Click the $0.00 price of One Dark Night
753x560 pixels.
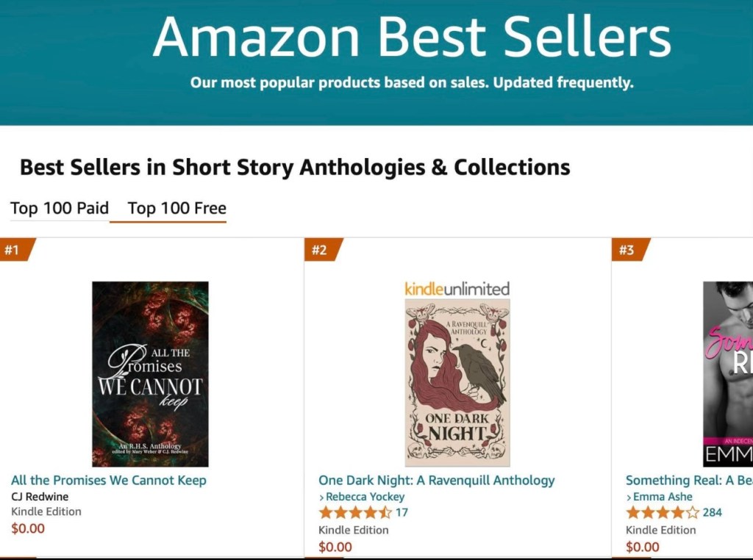335,547
